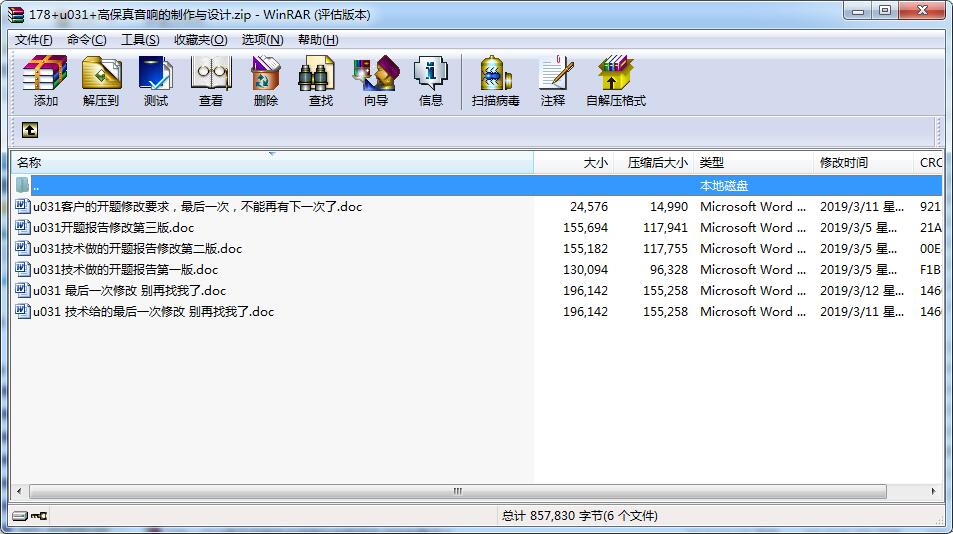Click the WinRAR title bar app icon
This screenshot has width=953, height=534.
pos(16,15)
